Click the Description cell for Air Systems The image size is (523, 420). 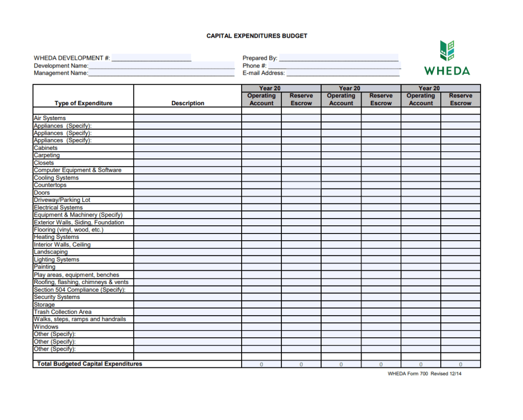pos(187,118)
